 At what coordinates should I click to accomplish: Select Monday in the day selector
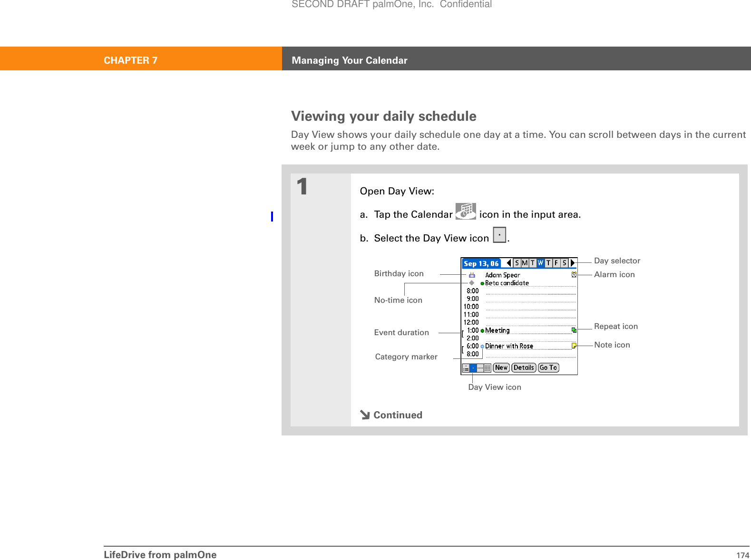tap(525, 263)
